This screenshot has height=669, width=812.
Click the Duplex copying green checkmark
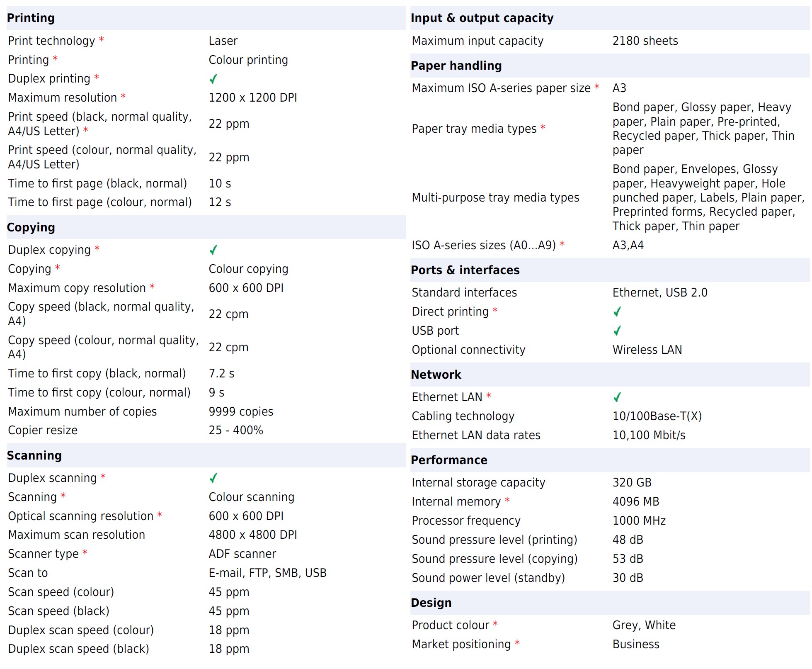coord(213,250)
